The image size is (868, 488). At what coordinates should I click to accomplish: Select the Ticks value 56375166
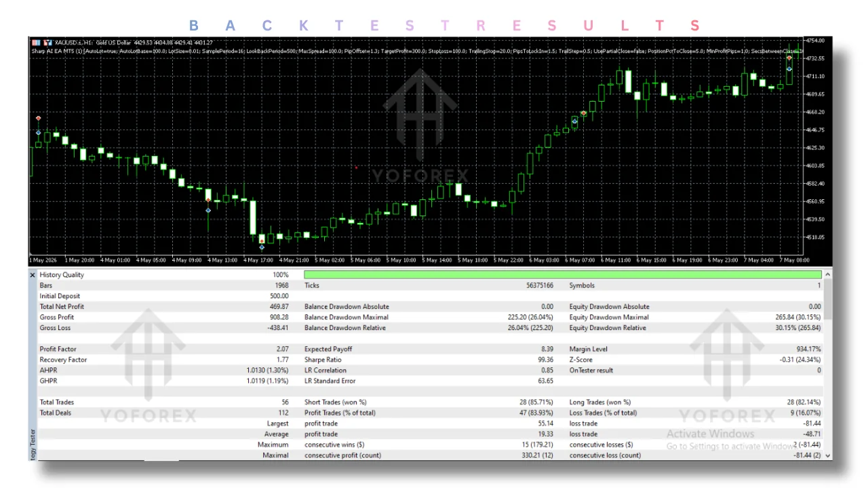click(538, 285)
